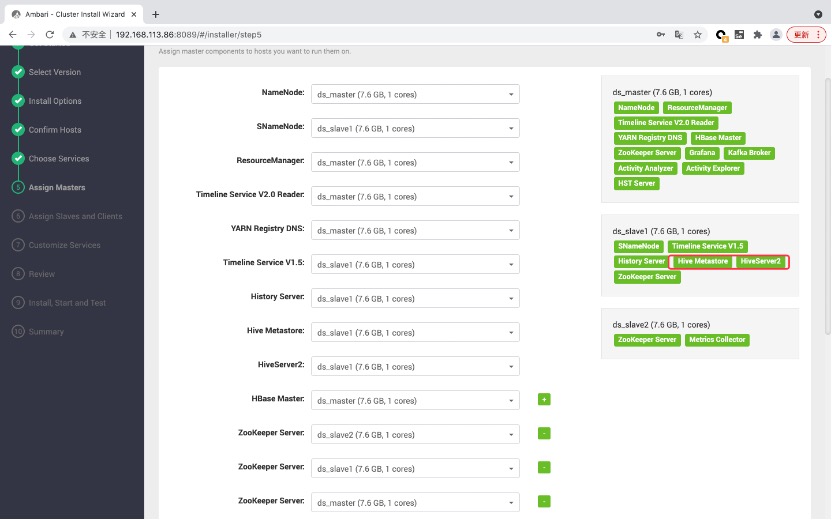Open Timeline Service V2.0 Reader dropdown
Image resolution: width=832 pixels, height=520 pixels.
pos(415,196)
